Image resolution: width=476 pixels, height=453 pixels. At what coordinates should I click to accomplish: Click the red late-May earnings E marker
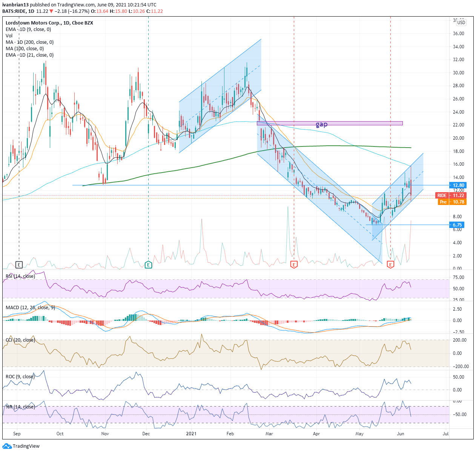click(x=390, y=265)
